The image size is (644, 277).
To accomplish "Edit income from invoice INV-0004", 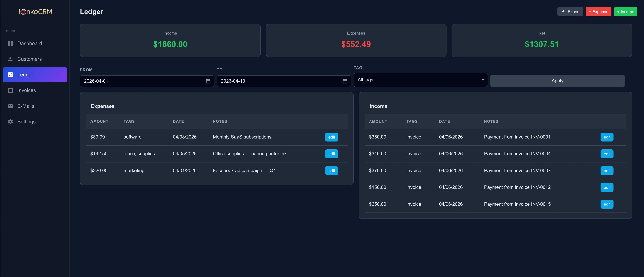I will coord(607,154).
